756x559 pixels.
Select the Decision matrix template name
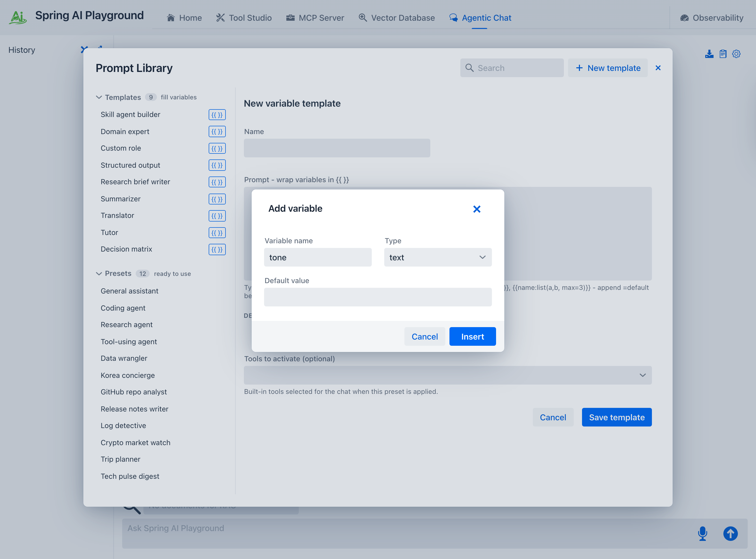[x=126, y=249]
